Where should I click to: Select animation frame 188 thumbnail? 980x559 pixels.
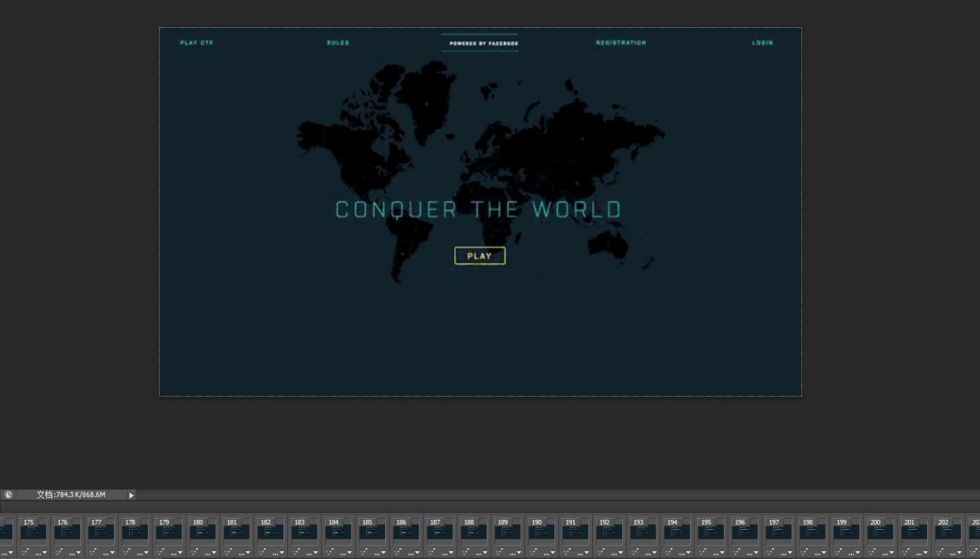pos(474,532)
